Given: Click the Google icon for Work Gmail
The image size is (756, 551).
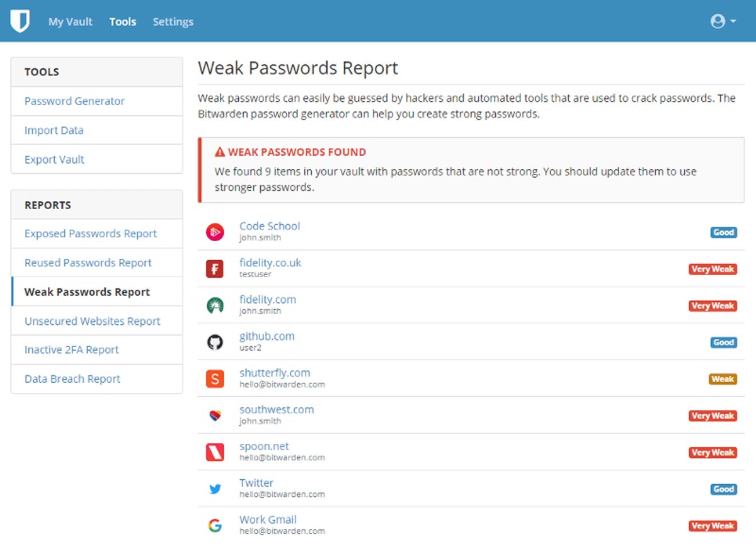Looking at the screenshot, I should (x=215, y=526).
